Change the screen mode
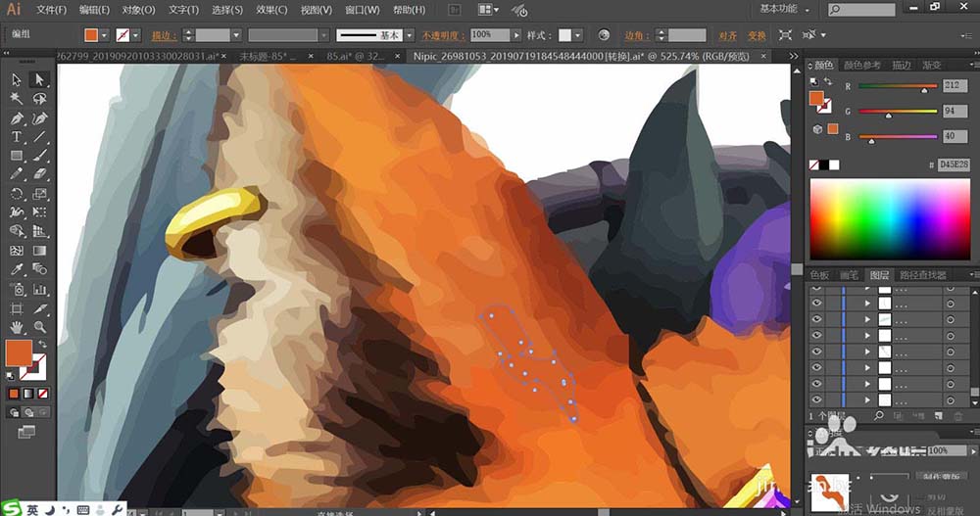The image size is (980, 516). 26,432
